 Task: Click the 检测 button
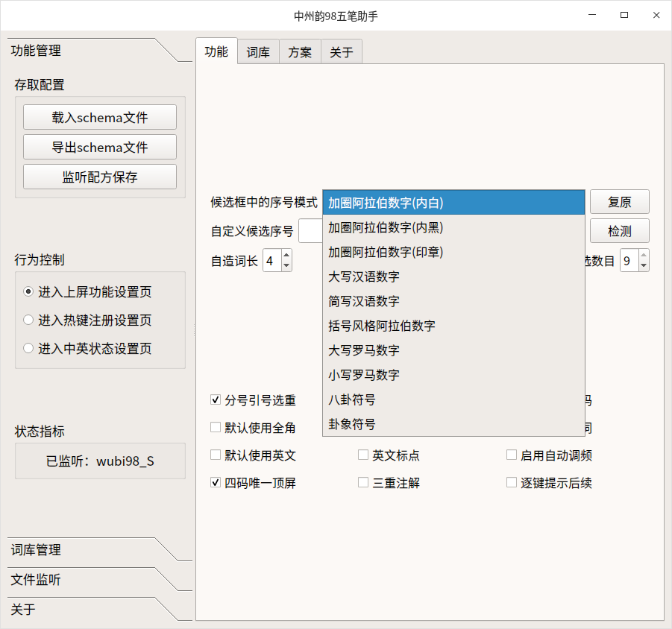pos(619,230)
